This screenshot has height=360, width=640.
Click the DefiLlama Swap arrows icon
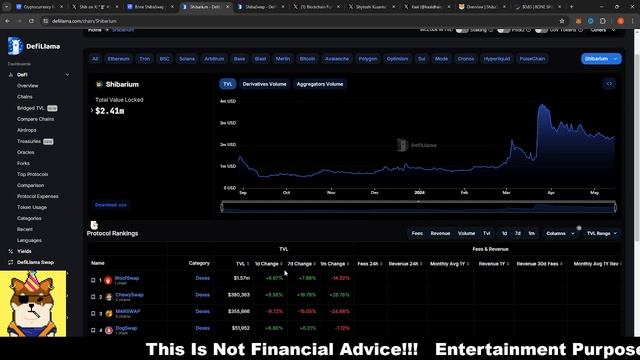click(11, 262)
